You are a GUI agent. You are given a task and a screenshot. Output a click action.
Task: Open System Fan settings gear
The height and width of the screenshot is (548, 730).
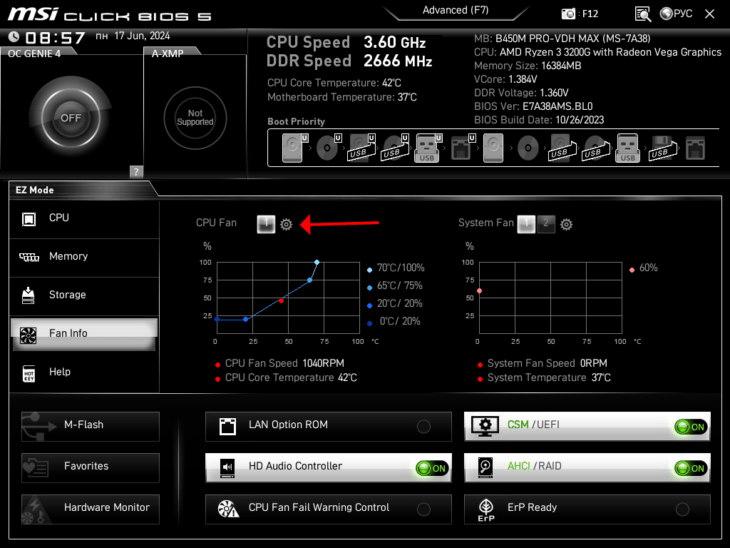(x=566, y=224)
